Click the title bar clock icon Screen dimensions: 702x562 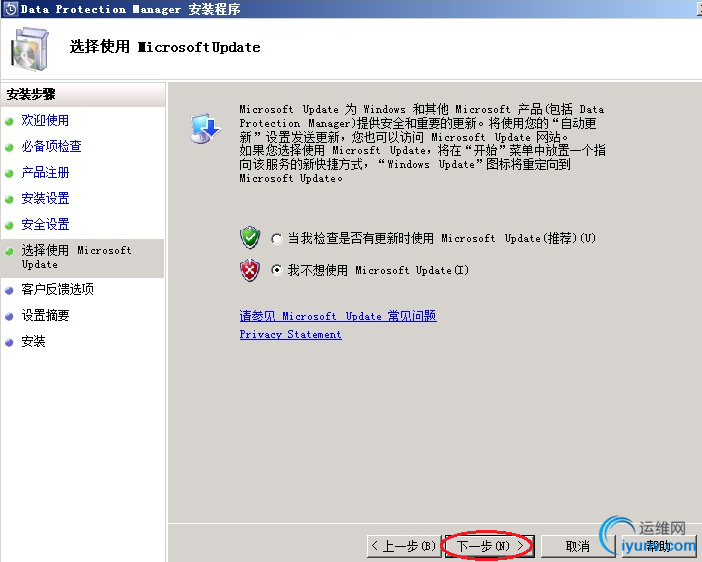[10, 9]
